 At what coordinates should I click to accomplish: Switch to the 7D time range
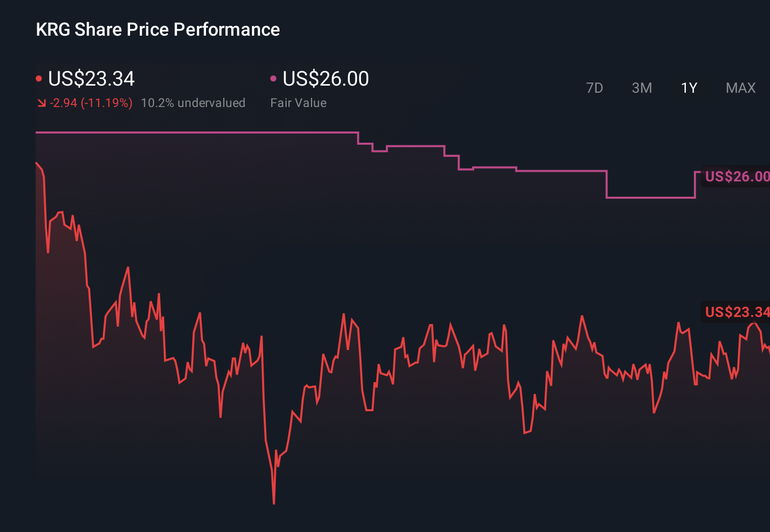(x=595, y=88)
